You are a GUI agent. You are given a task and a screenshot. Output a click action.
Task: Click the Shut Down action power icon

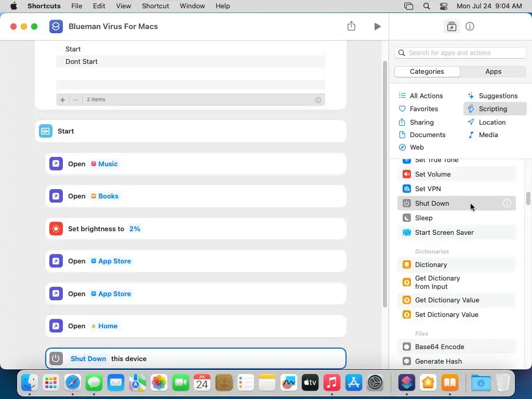coord(56,358)
